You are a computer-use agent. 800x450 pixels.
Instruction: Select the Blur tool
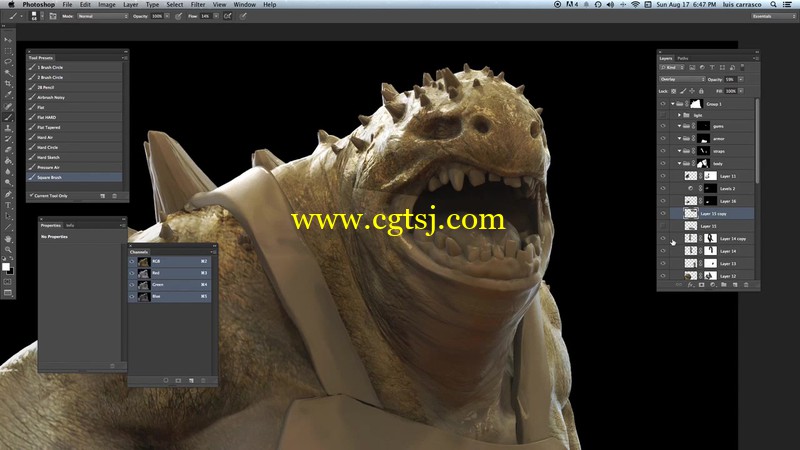pos(8,172)
